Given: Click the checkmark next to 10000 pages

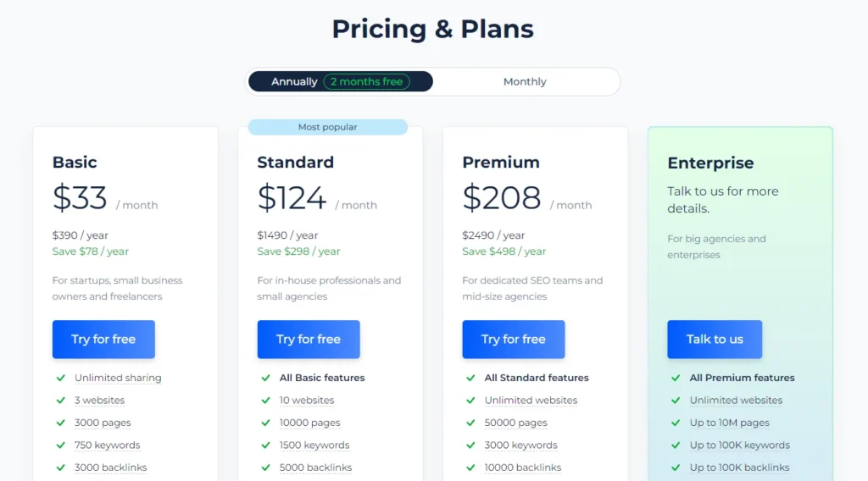Looking at the screenshot, I should coord(265,423).
